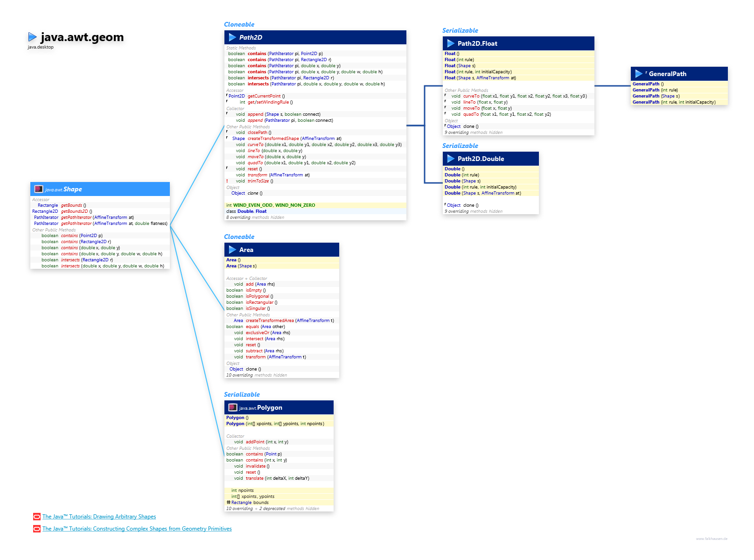Screen dimensions: 754x560
Task: Select the Path2D.Float class title
Action: point(477,43)
